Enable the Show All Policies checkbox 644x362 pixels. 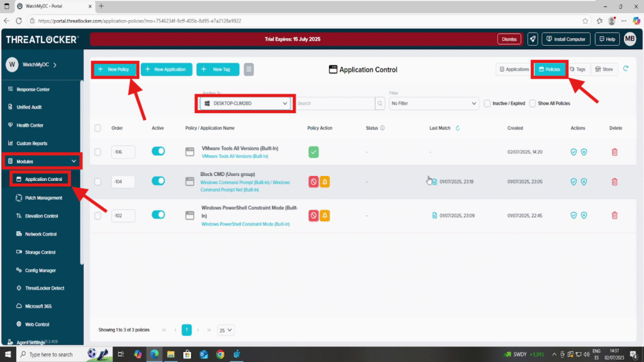(x=533, y=104)
